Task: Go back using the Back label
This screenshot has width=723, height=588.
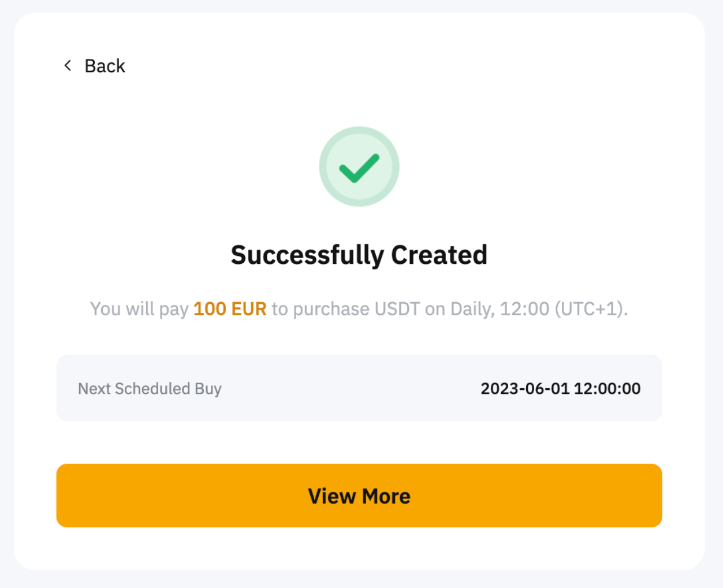Action: click(105, 66)
